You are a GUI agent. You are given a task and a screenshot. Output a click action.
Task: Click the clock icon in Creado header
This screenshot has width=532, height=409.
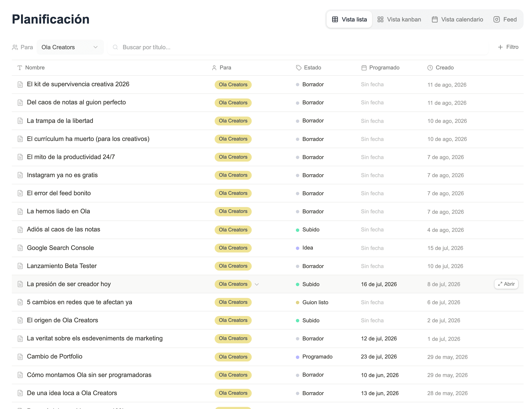coord(430,68)
